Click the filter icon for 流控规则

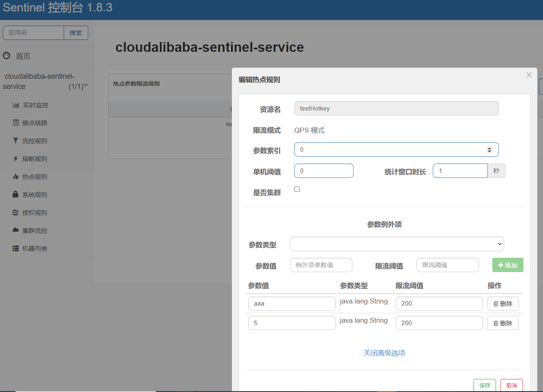coord(16,140)
